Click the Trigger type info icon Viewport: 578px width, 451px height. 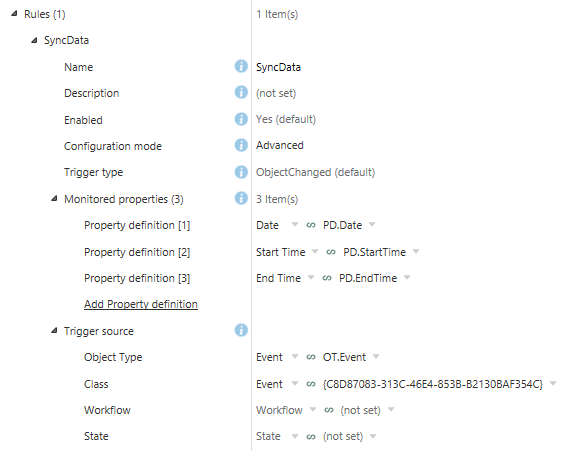click(241, 172)
